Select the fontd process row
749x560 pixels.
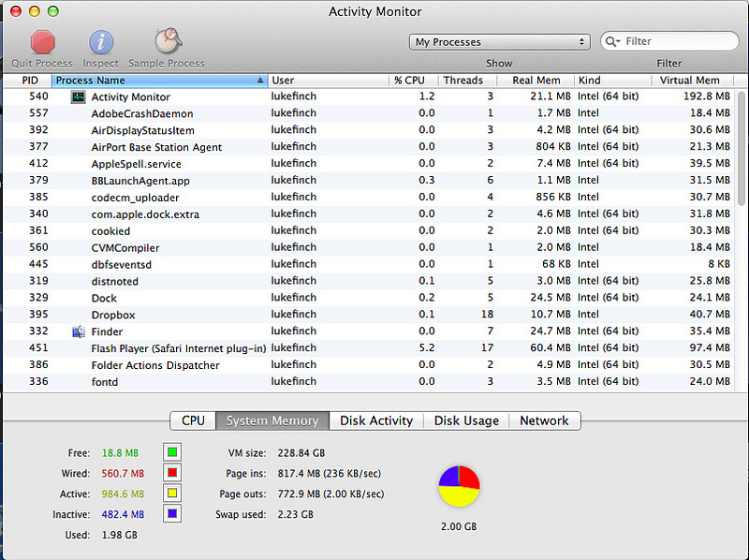point(368,381)
